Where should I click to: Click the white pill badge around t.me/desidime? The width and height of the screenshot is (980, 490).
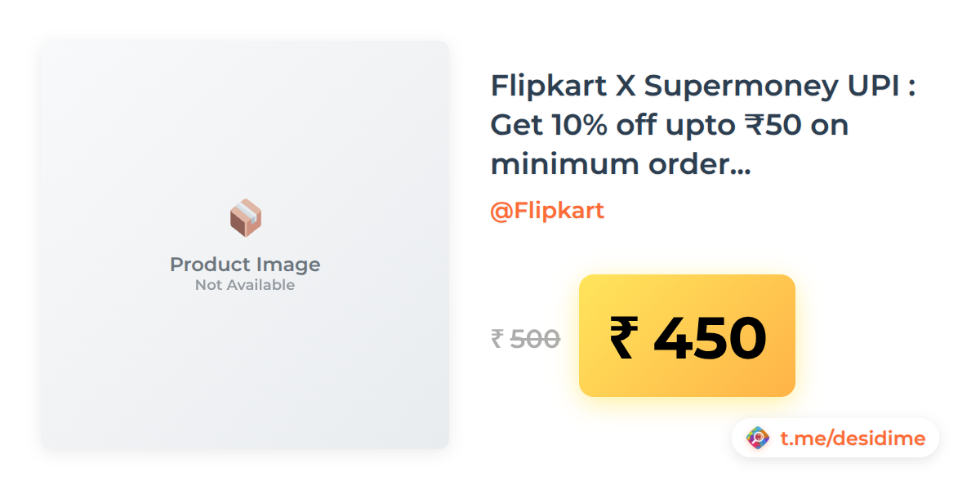835,438
